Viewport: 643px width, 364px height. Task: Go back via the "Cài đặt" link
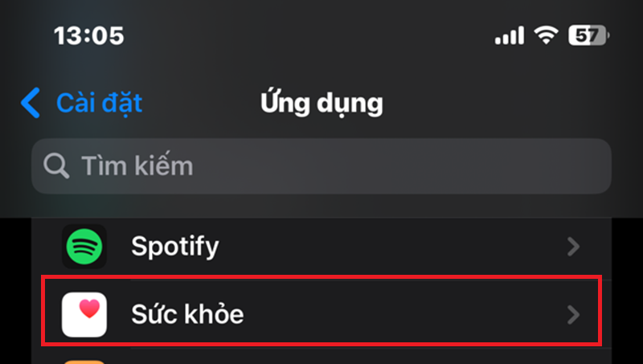pyautogui.click(x=99, y=103)
